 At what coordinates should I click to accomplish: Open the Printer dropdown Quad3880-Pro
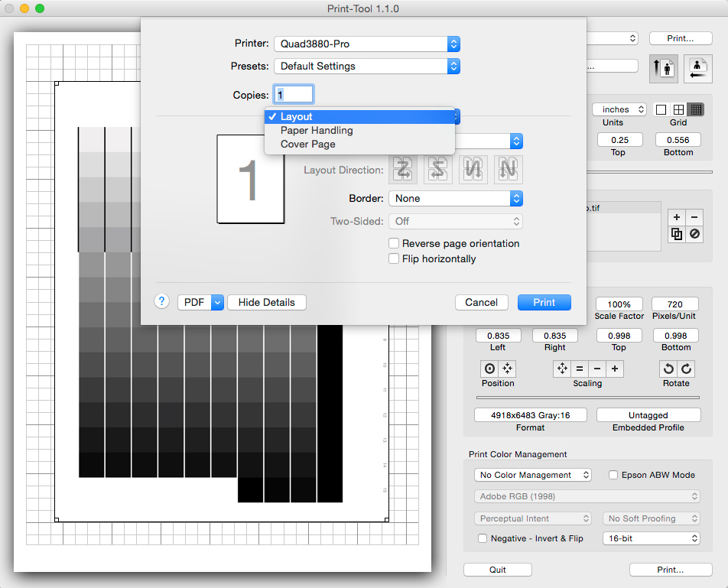(x=367, y=44)
